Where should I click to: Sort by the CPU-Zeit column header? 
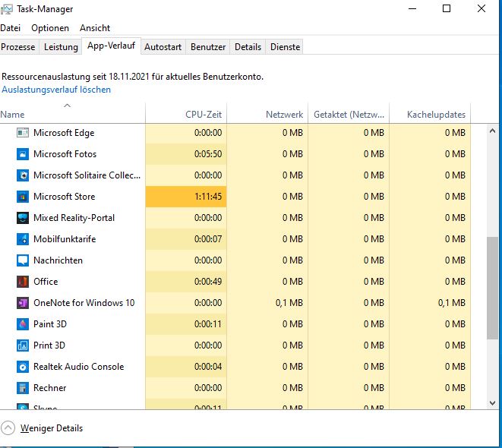click(x=186, y=114)
